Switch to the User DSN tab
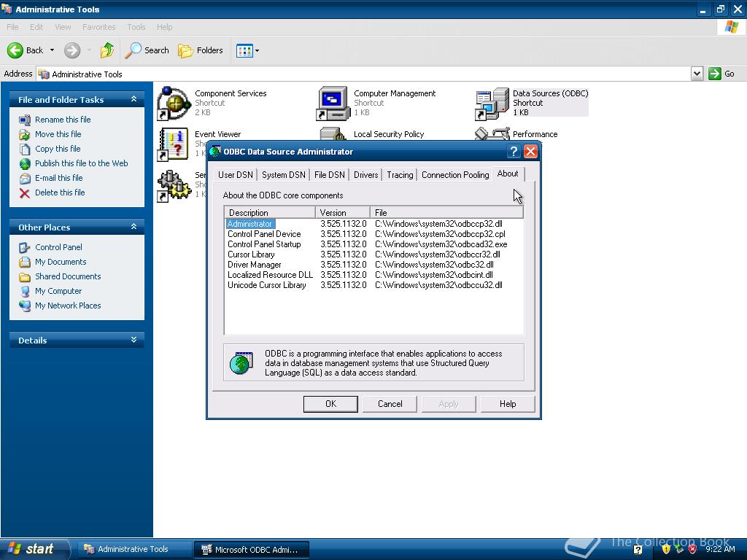The width and height of the screenshot is (747, 560). [236, 175]
